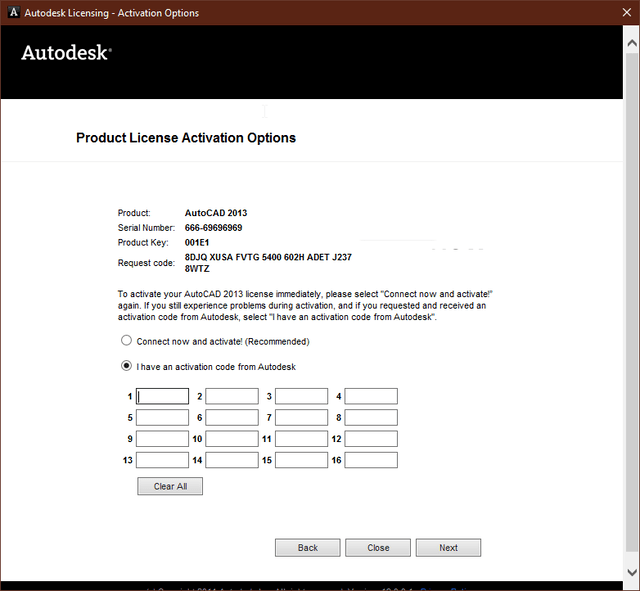Image resolution: width=640 pixels, height=591 pixels.
Task: Click activation code field 9
Action: (162, 439)
